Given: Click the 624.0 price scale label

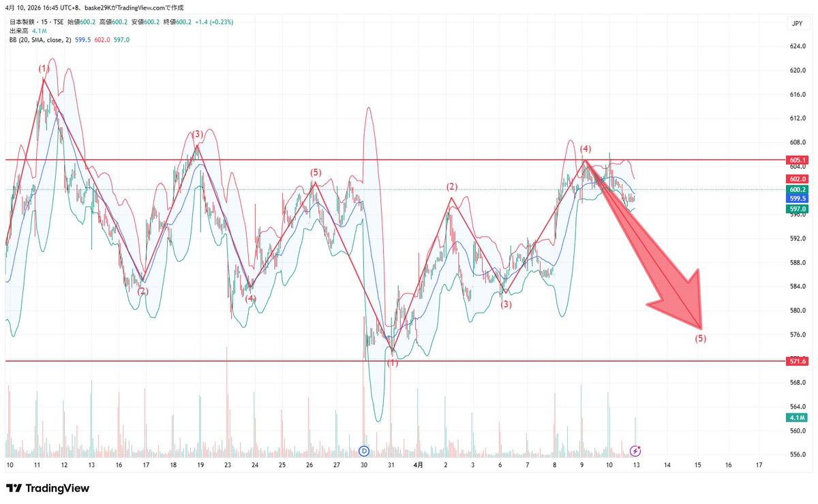Looking at the screenshot, I should coord(799,46).
